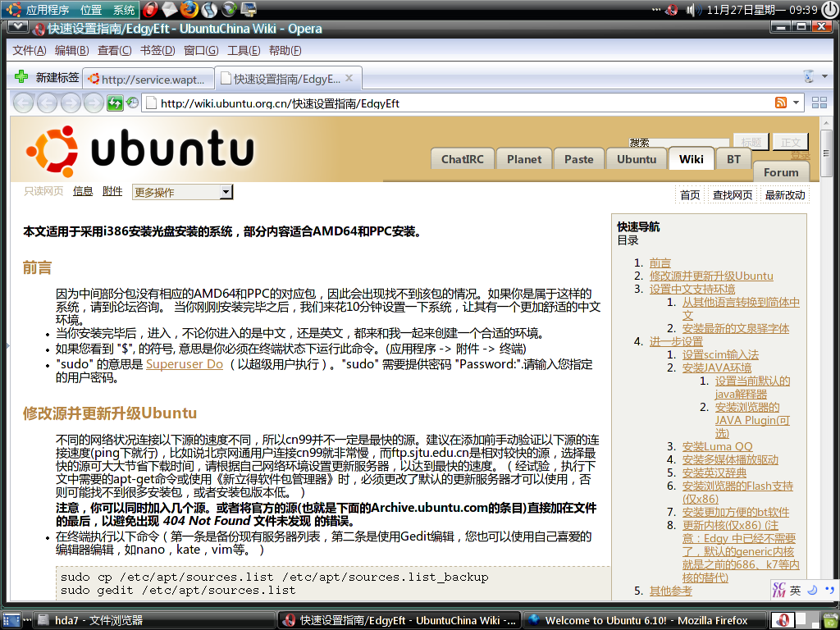Click the first back arrow button
Screen dimensions: 840x630
pyautogui.click(x=23, y=103)
